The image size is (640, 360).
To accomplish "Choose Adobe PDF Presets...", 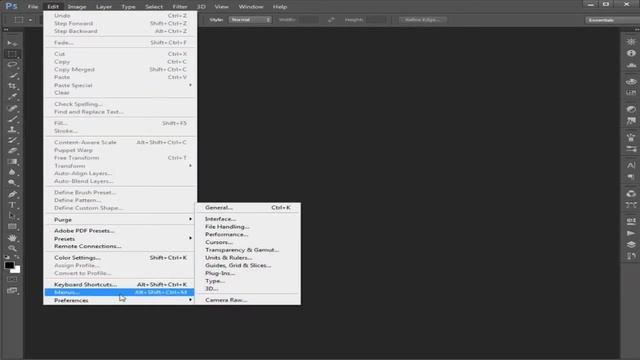I will [x=119, y=231].
